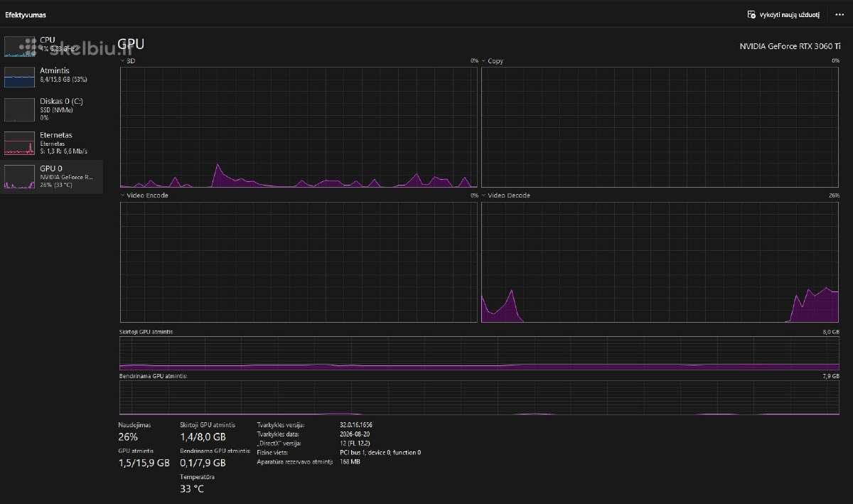This screenshot has height=504, width=853.
Task: Select CPU in the performance sidebar
Action: click(52, 45)
